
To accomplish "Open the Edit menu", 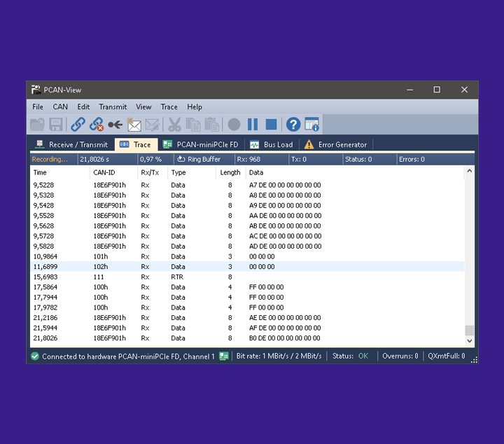I will click(83, 106).
